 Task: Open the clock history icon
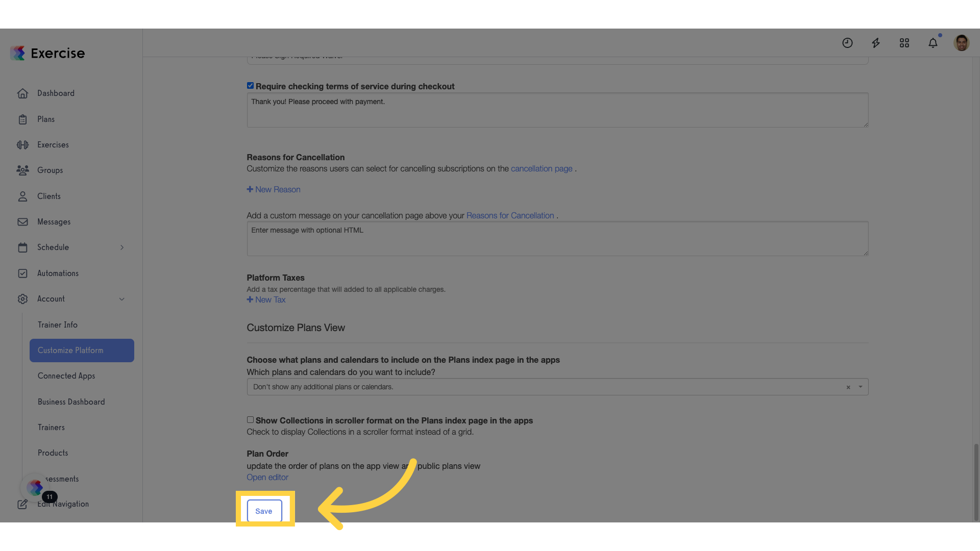pos(847,43)
